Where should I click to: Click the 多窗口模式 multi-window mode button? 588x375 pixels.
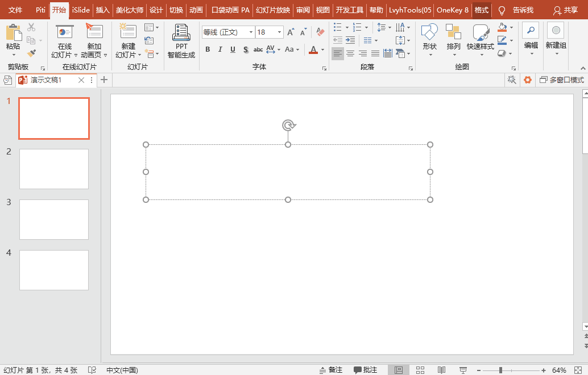(562, 80)
